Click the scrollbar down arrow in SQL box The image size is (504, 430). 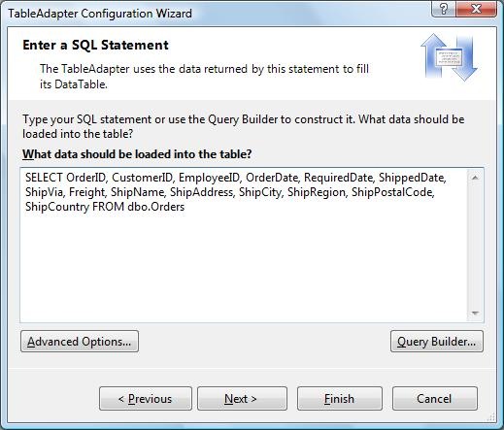pos(475,313)
